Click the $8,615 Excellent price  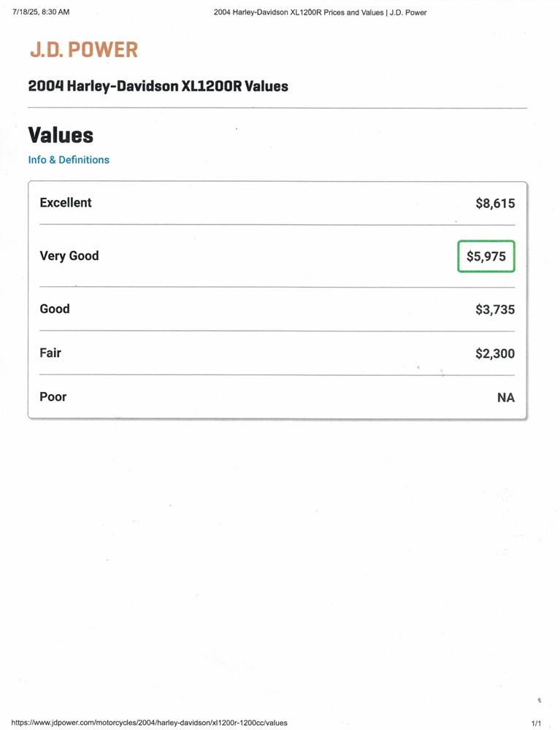pyautogui.click(x=495, y=204)
